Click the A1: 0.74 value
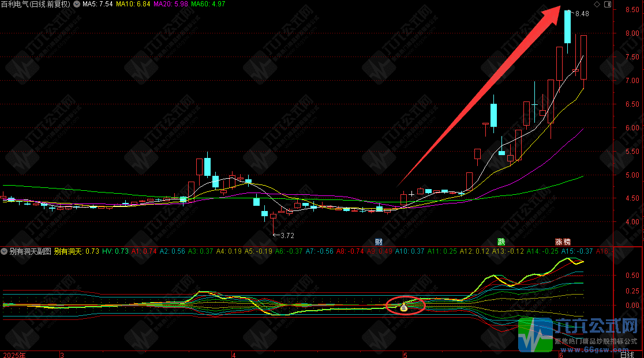 [x=144, y=251]
